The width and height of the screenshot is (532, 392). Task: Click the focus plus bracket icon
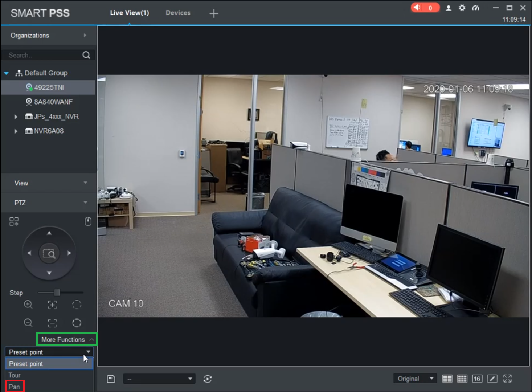click(x=52, y=305)
